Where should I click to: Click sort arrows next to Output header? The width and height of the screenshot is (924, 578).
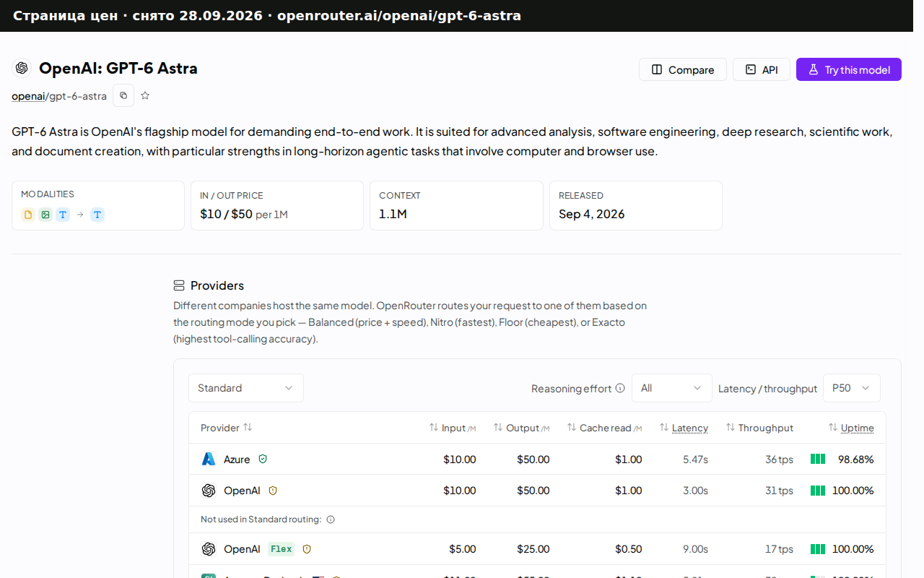pos(498,427)
